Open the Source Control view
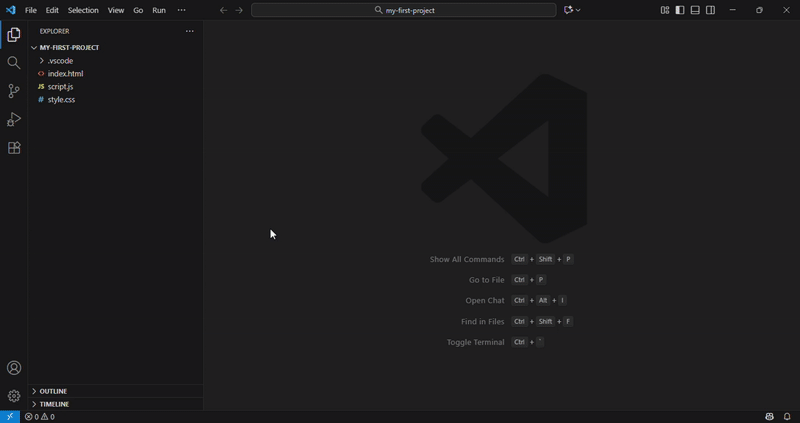The image size is (800, 423). [14, 91]
